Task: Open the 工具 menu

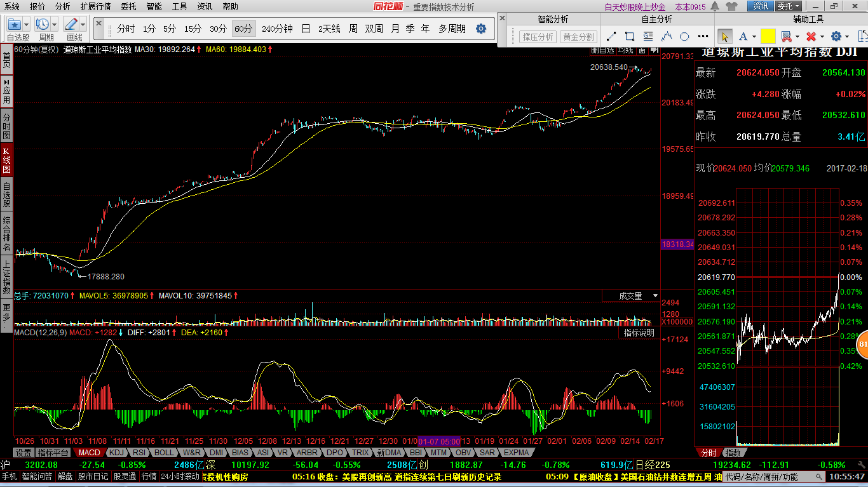Action: click(x=180, y=6)
